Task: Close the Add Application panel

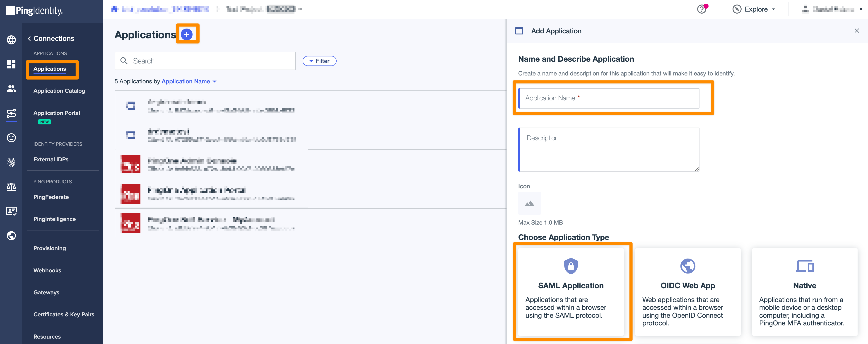Action: click(856, 31)
